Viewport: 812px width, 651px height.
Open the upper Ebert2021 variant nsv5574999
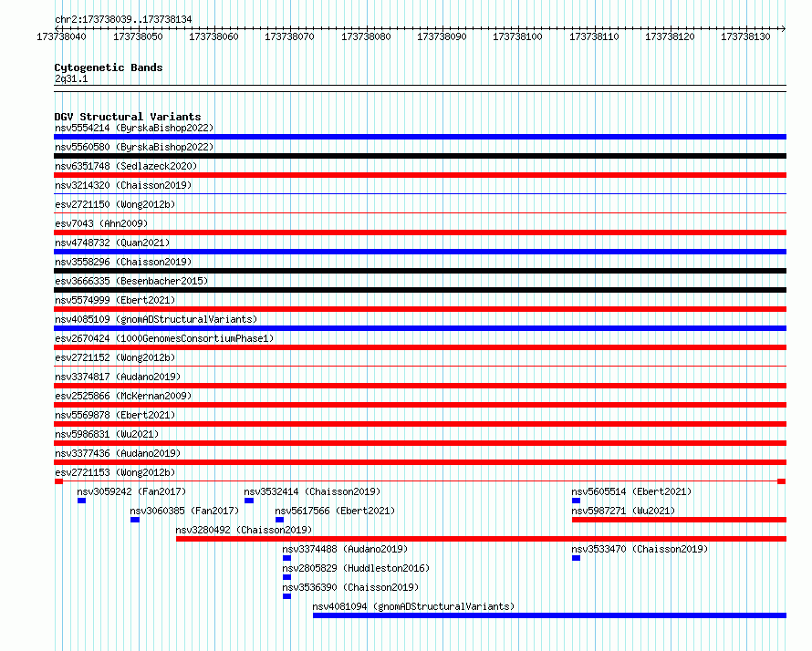[x=115, y=300]
